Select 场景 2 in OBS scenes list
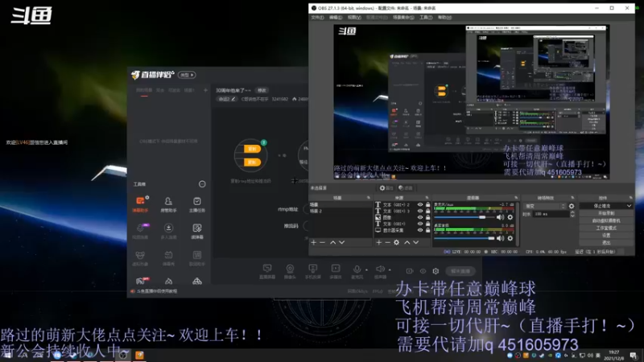This screenshot has height=362, width=644. pyautogui.click(x=340, y=211)
